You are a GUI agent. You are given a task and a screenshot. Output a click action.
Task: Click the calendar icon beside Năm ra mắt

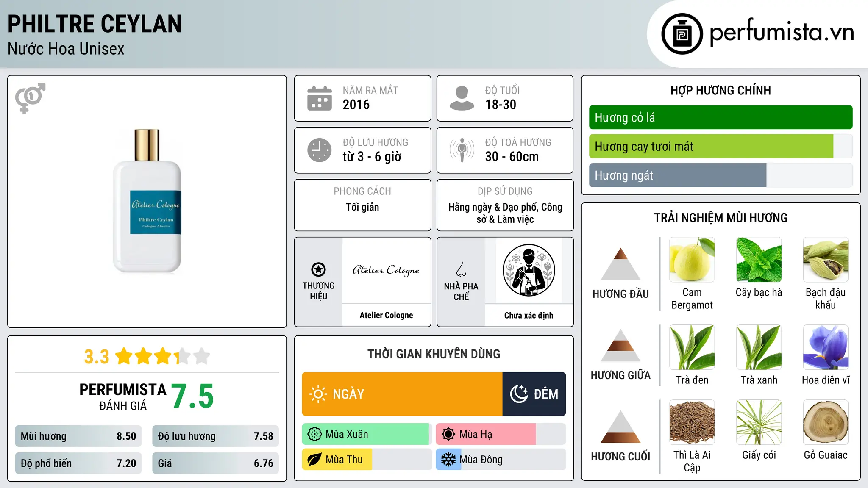click(320, 98)
